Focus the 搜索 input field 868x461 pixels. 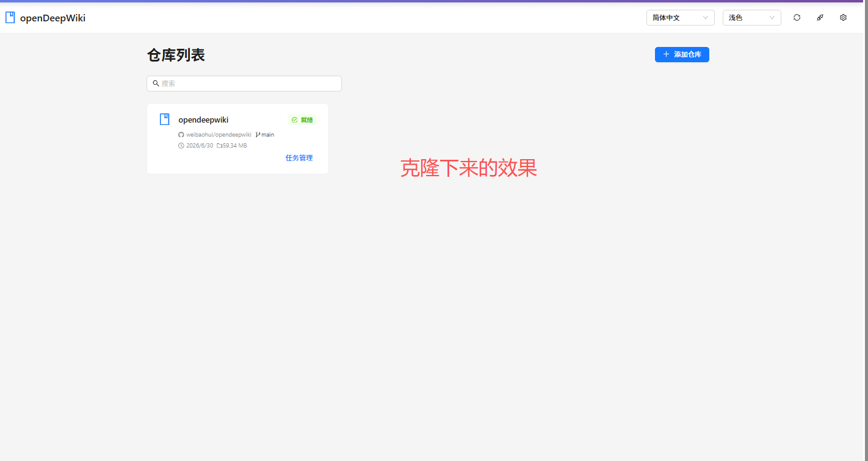(x=244, y=84)
